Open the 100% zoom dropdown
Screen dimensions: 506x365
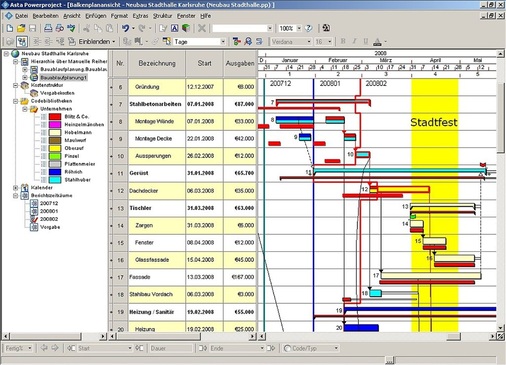click(299, 28)
